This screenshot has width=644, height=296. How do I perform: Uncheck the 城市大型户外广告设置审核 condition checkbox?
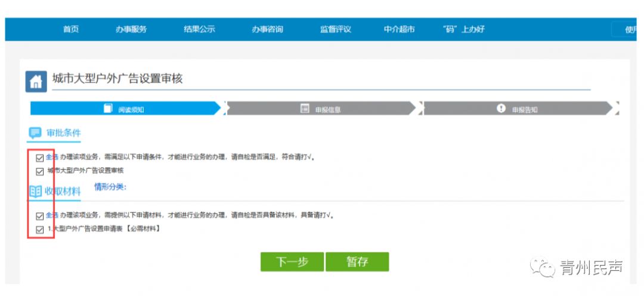[x=40, y=171]
